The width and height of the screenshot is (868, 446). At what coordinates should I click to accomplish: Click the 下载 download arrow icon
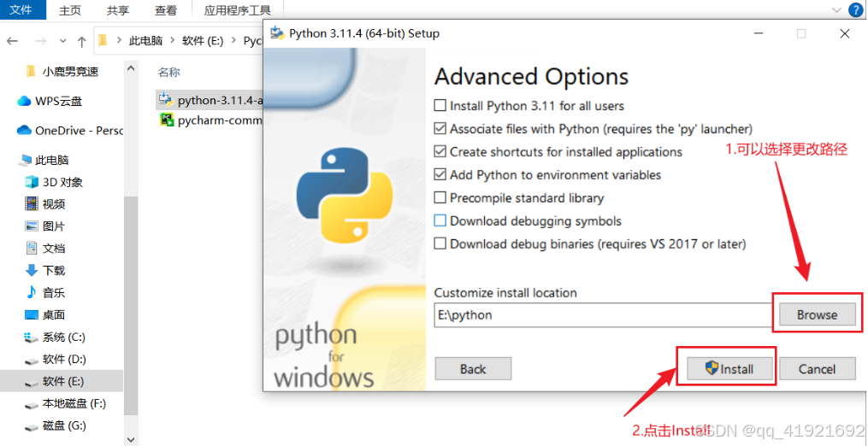[x=32, y=271]
